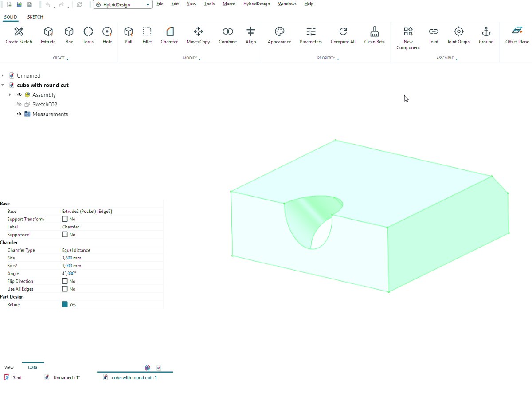Image resolution: width=532 pixels, height=397 pixels.
Task: Open the Macro menu
Action: click(x=229, y=4)
